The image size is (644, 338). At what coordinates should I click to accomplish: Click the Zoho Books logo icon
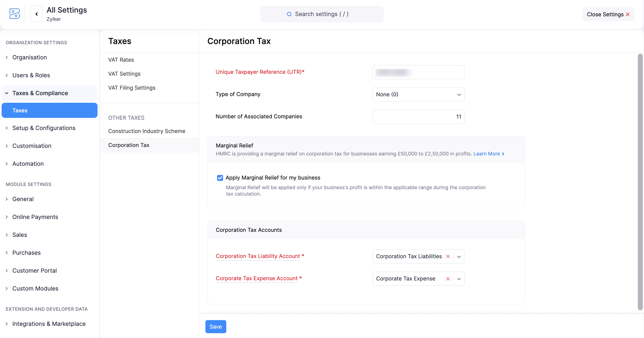click(x=14, y=14)
